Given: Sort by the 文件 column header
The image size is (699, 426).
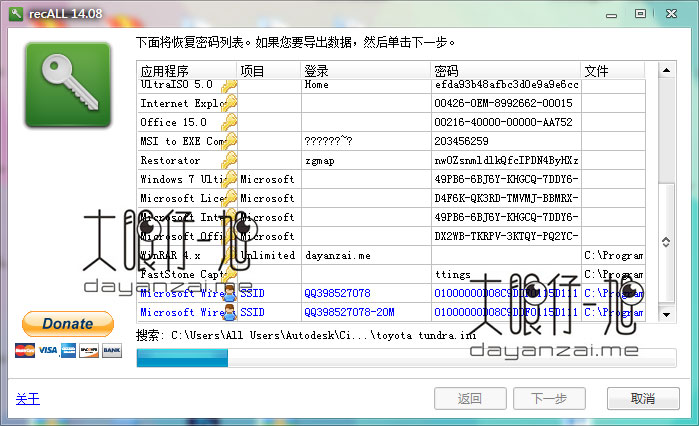Looking at the screenshot, I should click(613, 70).
